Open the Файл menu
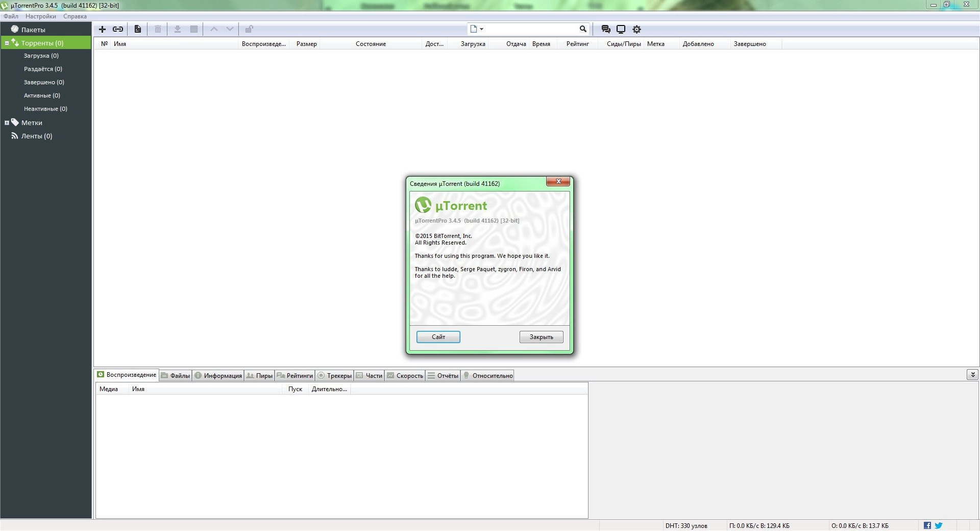The width and height of the screenshot is (980, 531). [11, 16]
